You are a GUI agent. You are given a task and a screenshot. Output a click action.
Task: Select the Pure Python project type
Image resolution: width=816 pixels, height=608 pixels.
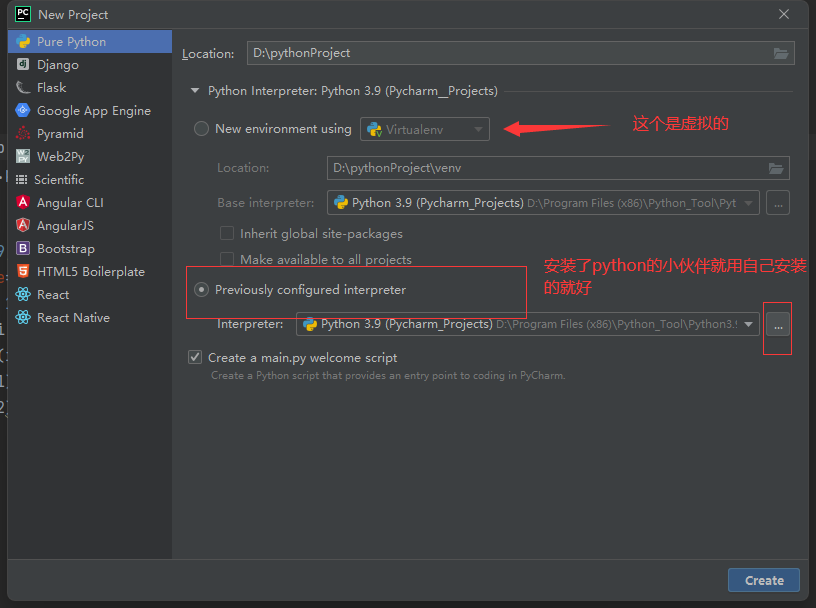tap(90, 42)
